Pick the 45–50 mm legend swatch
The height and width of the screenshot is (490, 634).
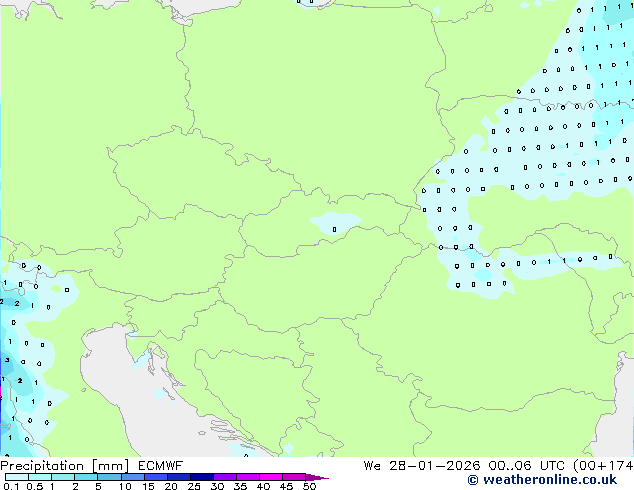(x=294, y=477)
